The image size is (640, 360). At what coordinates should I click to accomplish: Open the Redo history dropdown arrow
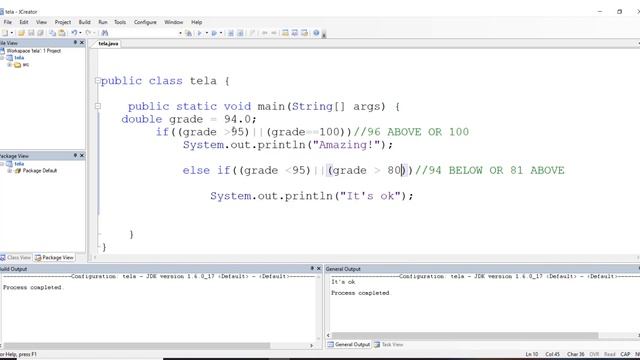pyautogui.click(x=94, y=33)
